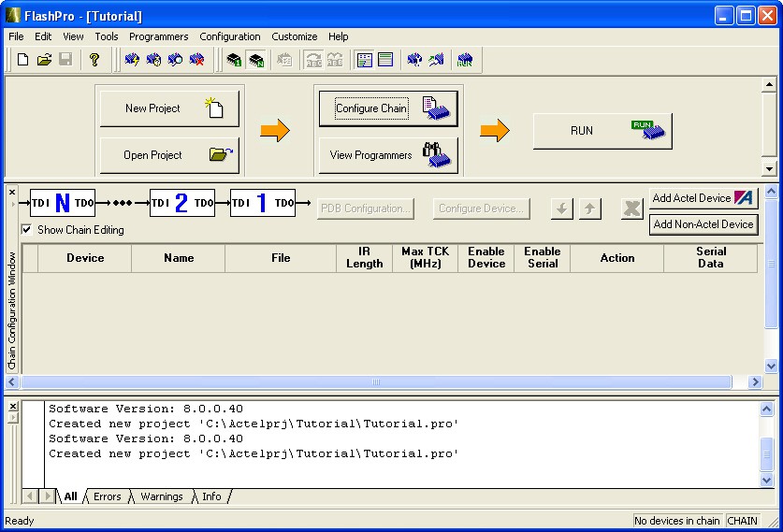The image size is (783, 532).
Task: Close the Chain Configuration Window pane
Action: pos(12,192)
